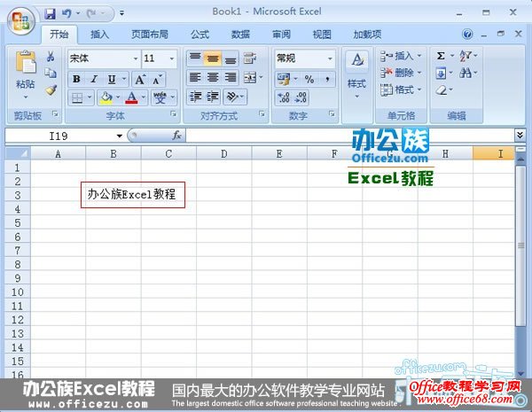Viewport: 532px width, 412px height.
Task: Decrease font size with the small A
Action: pos(157,80)
